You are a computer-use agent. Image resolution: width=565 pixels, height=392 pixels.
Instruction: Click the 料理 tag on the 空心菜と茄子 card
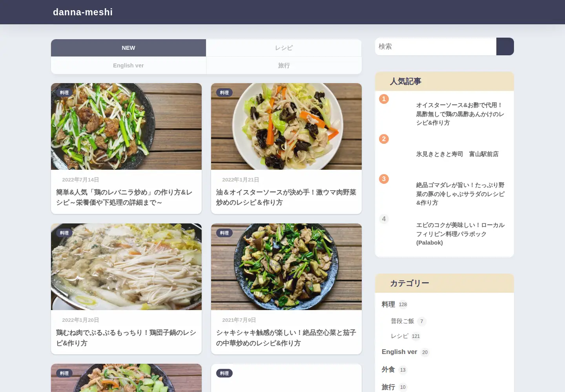224,233
